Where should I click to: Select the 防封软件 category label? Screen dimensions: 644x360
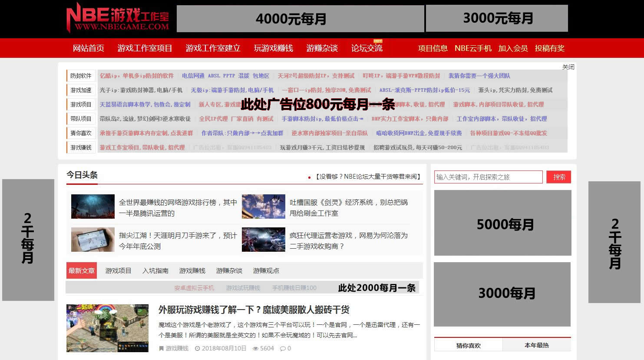81,76
